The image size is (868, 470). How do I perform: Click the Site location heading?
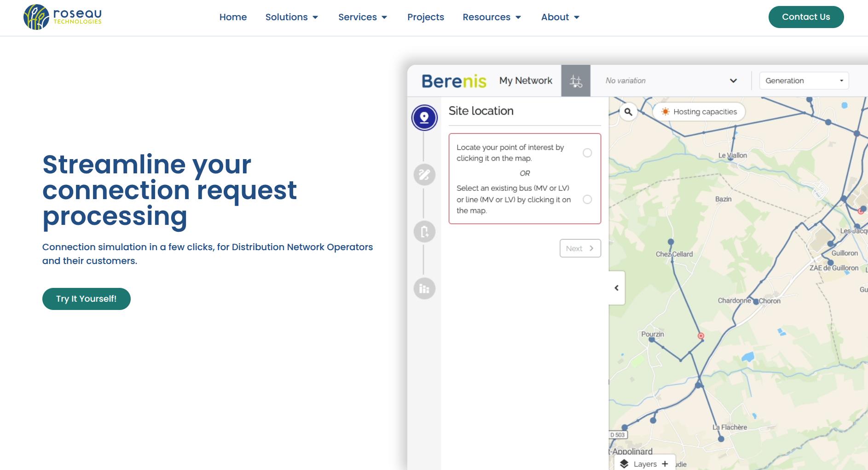click(x=481, y=111)
